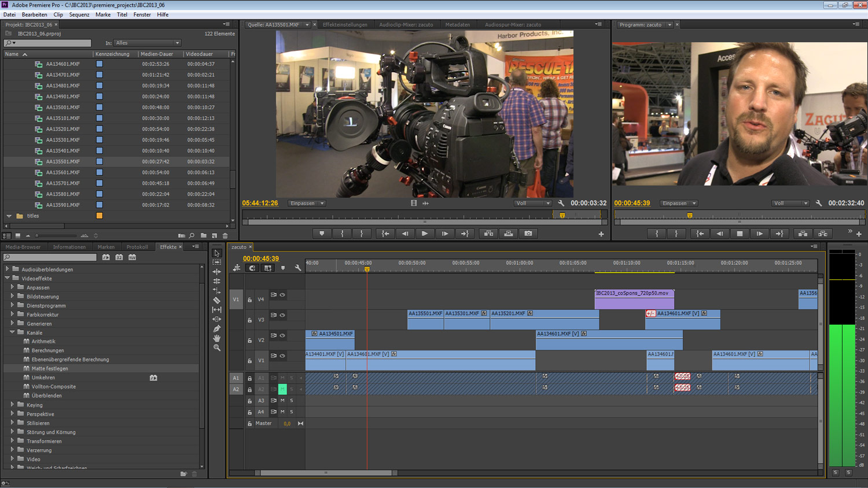The image size is (868, 488).
Task: Click the New Bin folder icon in the project panel
Action: click(x=204, y=236)
